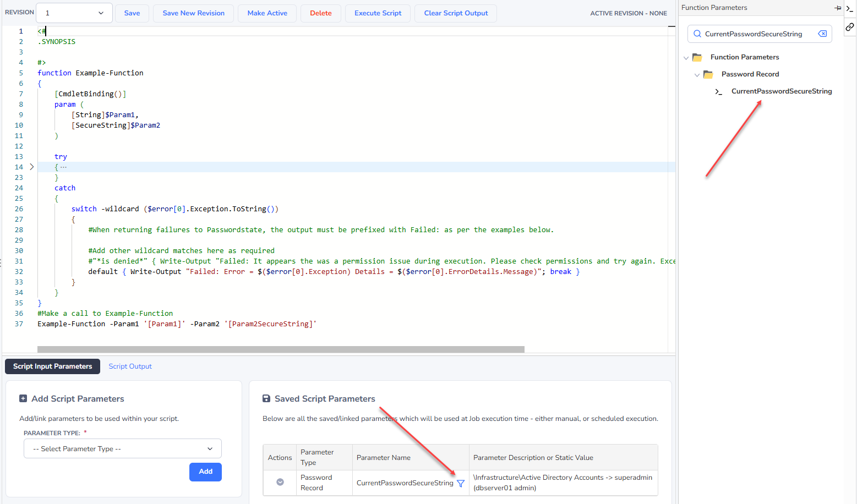Click the editor horizontal scrollbar
857x504 pixels.
point(281,349)
